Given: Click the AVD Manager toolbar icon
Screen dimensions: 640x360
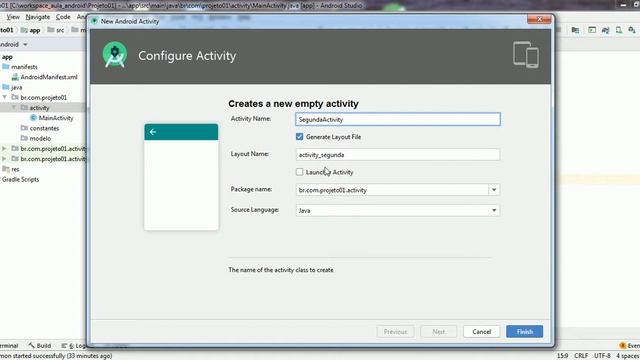Looking at the screenshot, I should coord(619,30).
